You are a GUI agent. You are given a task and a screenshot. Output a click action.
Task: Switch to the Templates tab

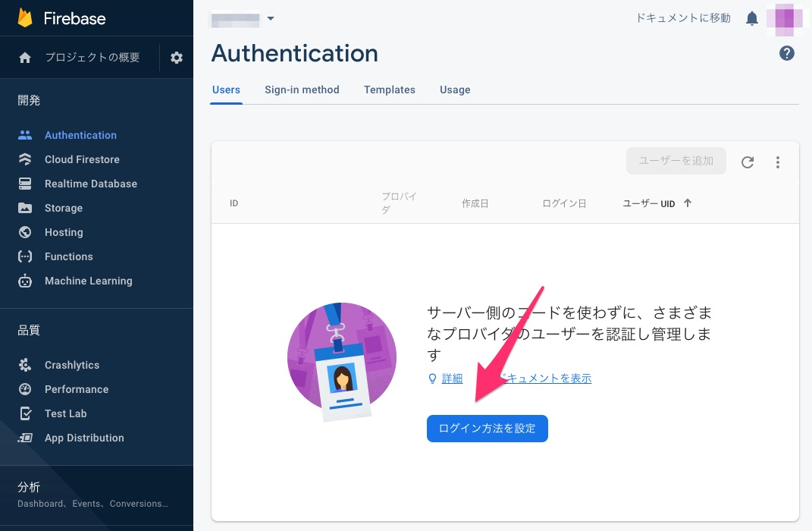390,90
